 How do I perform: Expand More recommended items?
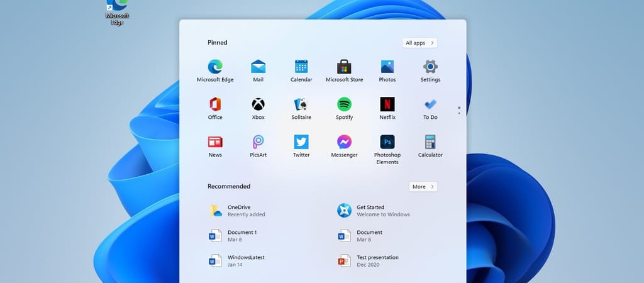pyautogui.click(x=423, y=187)
